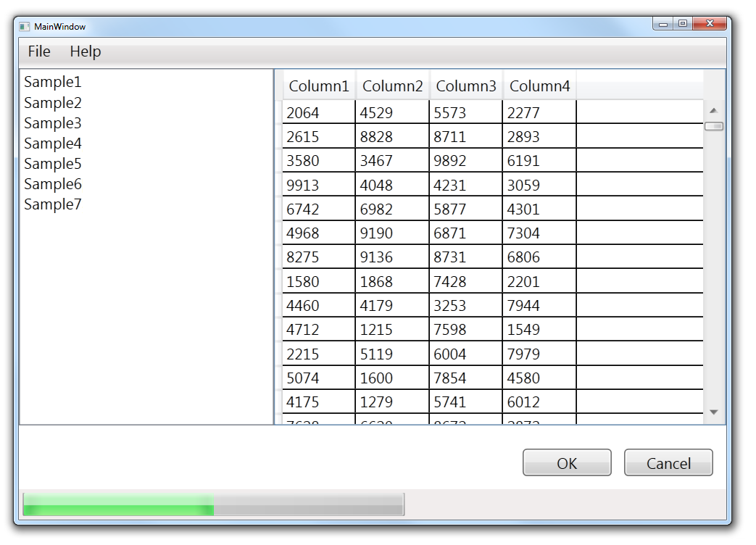Pick the Sample7 list item

[x=53, y=204]
